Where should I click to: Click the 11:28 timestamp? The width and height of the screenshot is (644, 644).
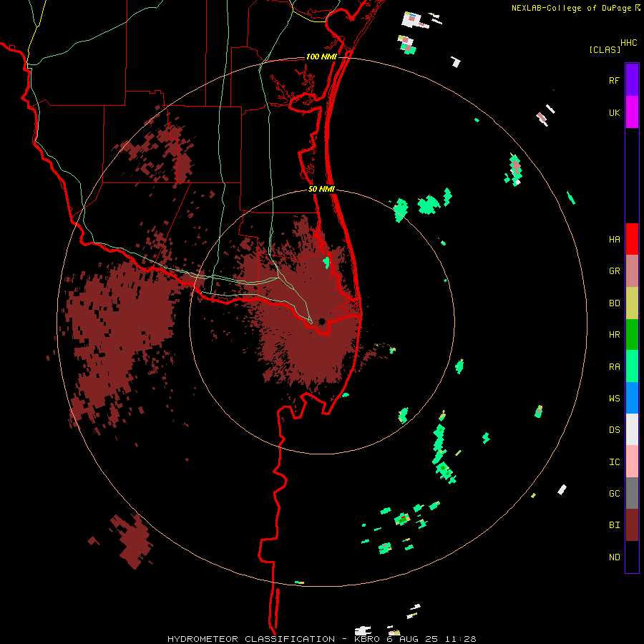coord(461,639)
